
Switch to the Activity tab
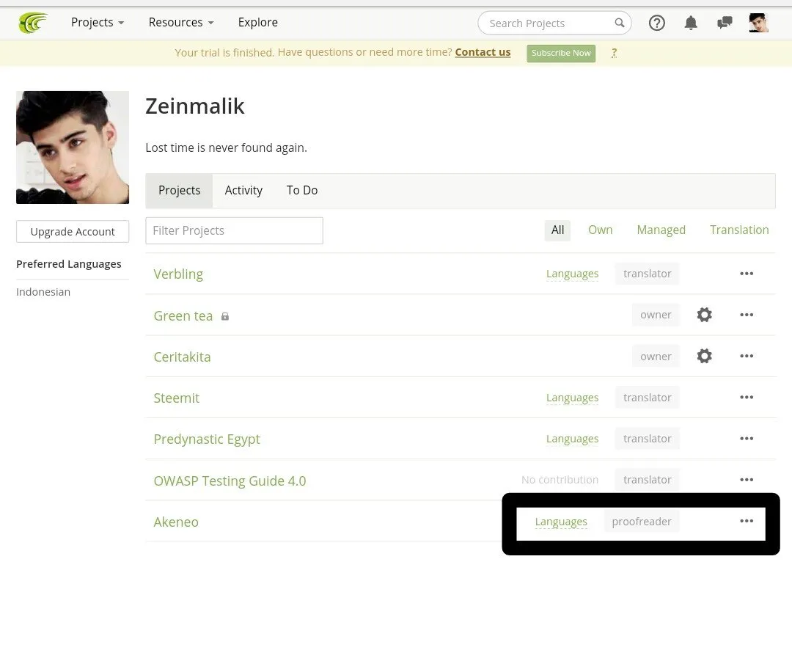[x=243, y=191]
